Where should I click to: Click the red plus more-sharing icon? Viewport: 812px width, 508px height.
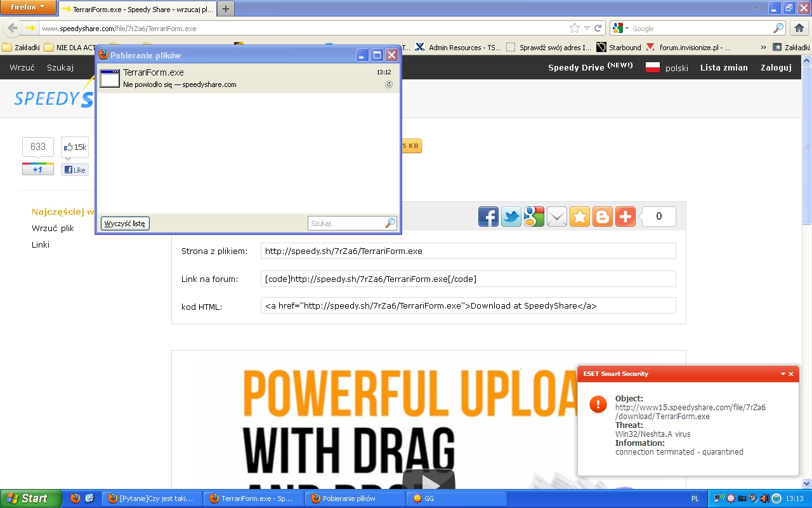tap(625, 217)
